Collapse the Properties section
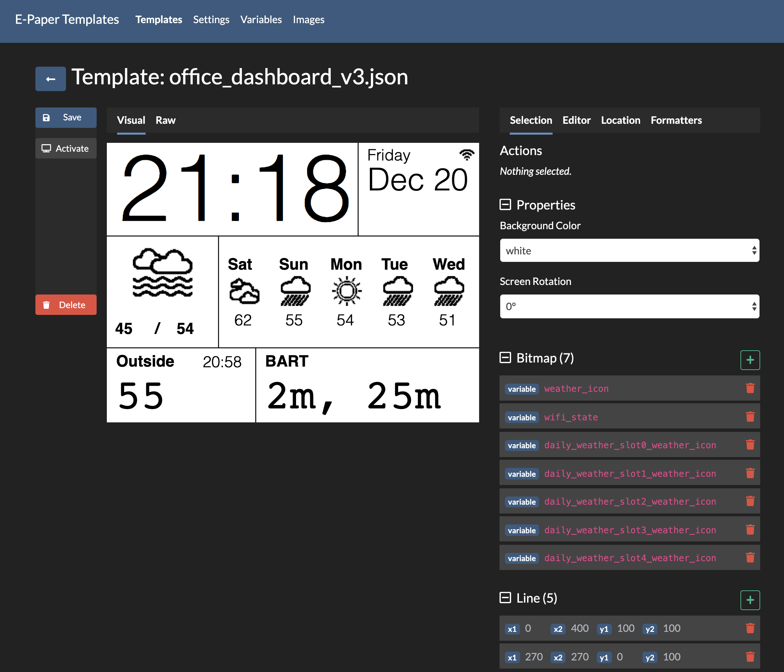Image resolution: width=784 pixels, height=672 pixels. point(505,205)
